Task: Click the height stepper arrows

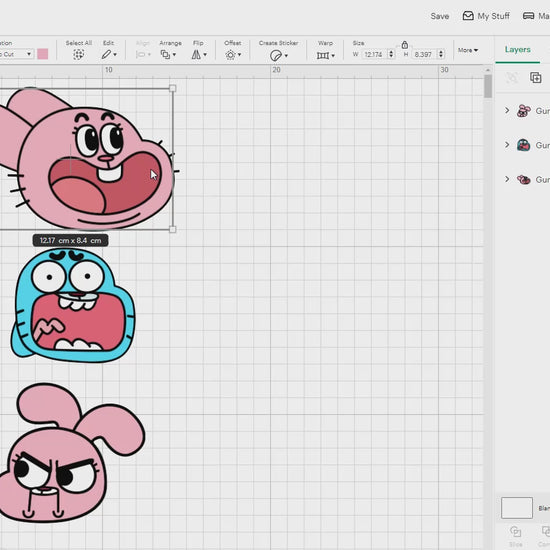Action: pyautogui.click(x=441, y=54)
